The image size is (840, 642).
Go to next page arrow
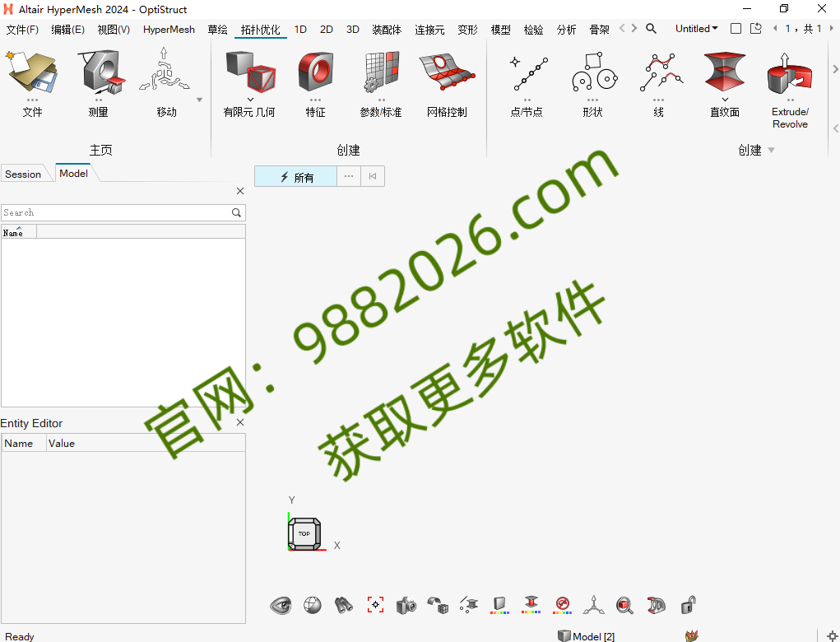coord(832,29)
